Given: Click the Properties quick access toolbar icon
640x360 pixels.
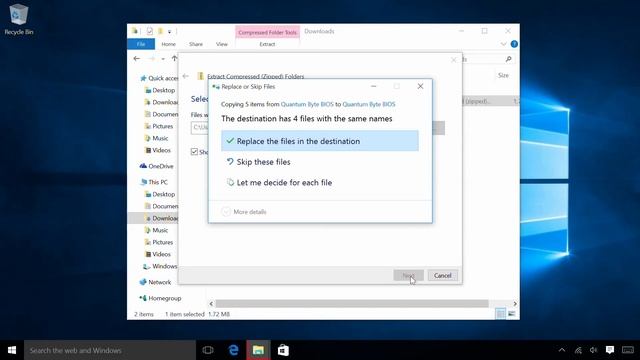Looking at the screenshot, I should (x=150, y=31).
